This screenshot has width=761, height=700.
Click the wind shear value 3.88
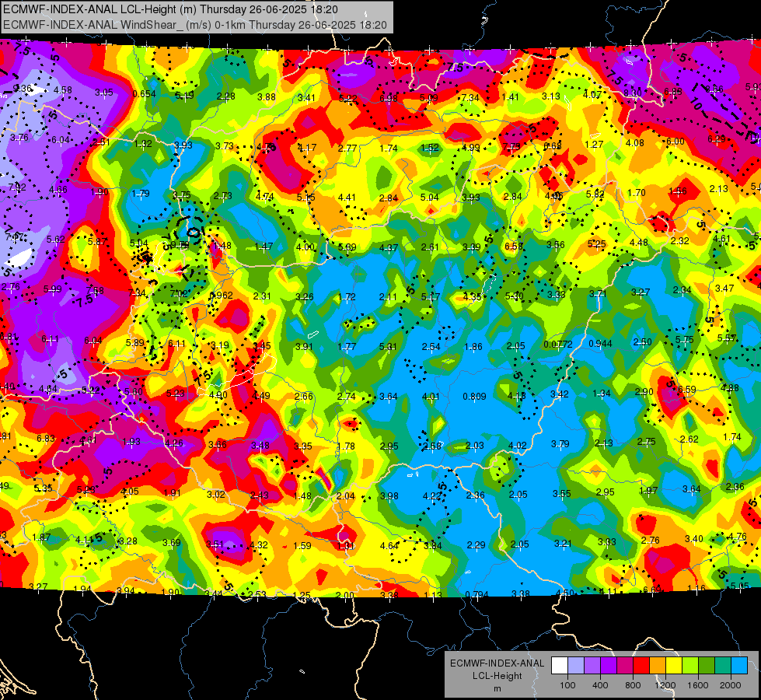267,96
